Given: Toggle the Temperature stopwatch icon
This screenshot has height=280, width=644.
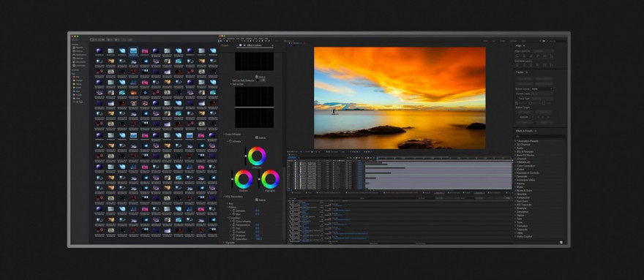Looking at the screenshot, I should tap(233, 225).
